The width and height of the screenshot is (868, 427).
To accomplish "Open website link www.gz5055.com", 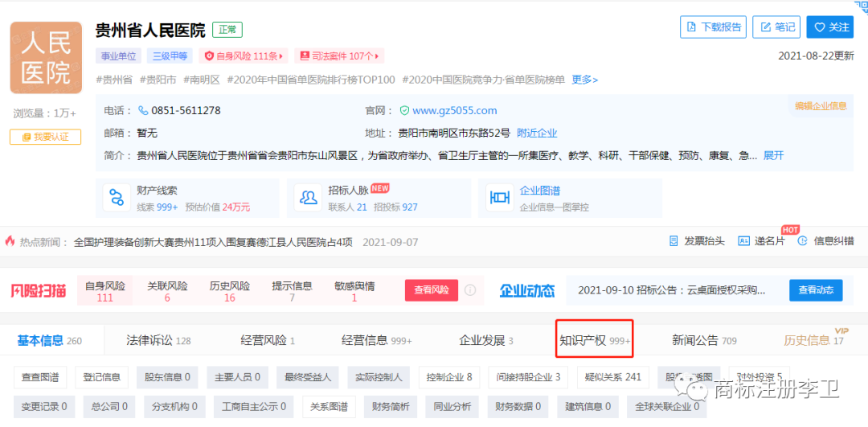I will (454, 110).
